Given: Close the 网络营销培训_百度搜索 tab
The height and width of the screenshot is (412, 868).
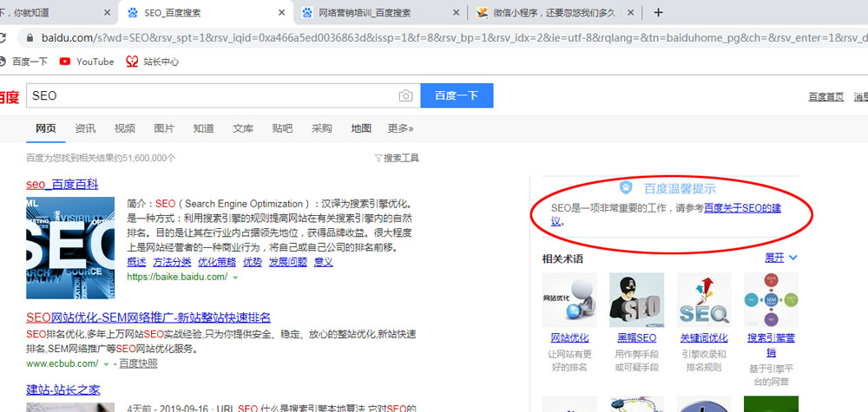Looking at the screenshot, I should pos(456,12).
